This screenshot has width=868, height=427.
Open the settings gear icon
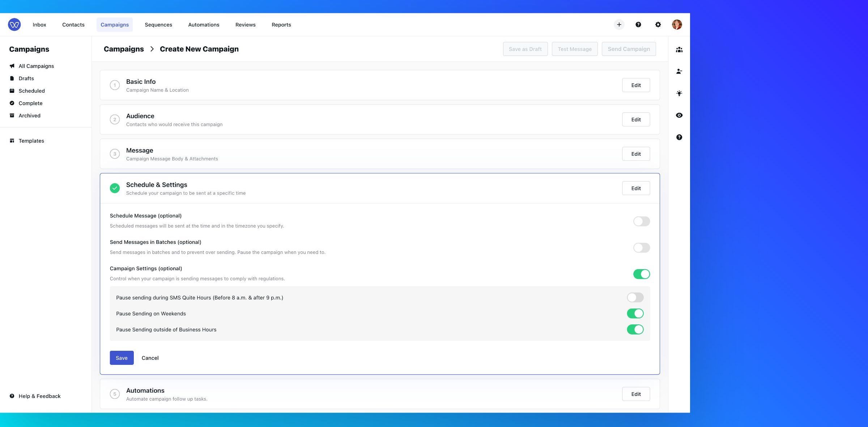click(658, 25)
